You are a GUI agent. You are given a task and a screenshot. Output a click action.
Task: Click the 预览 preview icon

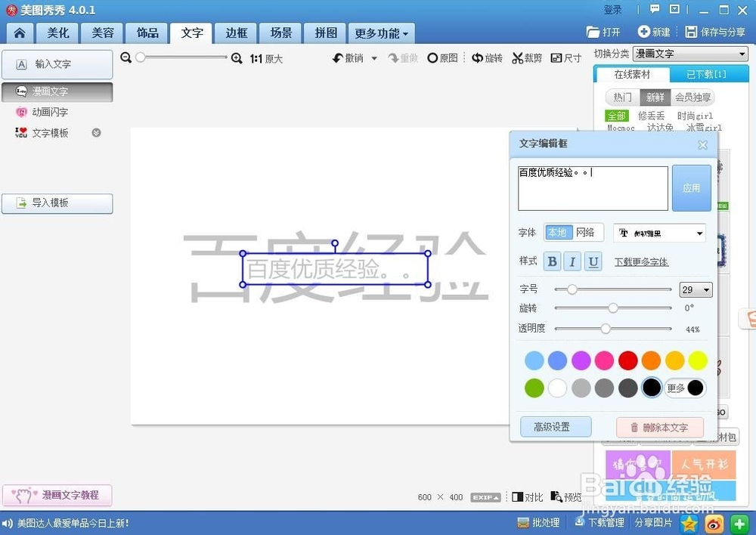pyautogui.click(x=556, y=496)
